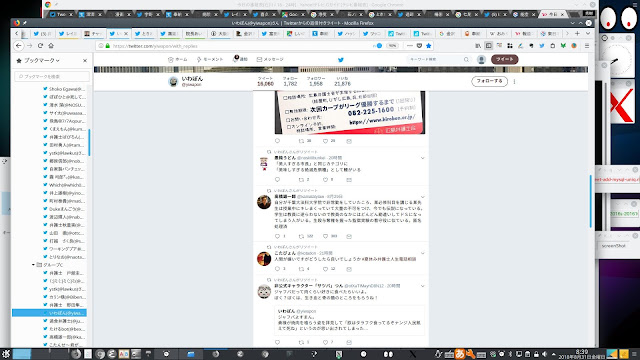This screenshot has width=640, height=360.
Task: Click the blue bookmark star in address bar
Action: (x=429, y=46)
